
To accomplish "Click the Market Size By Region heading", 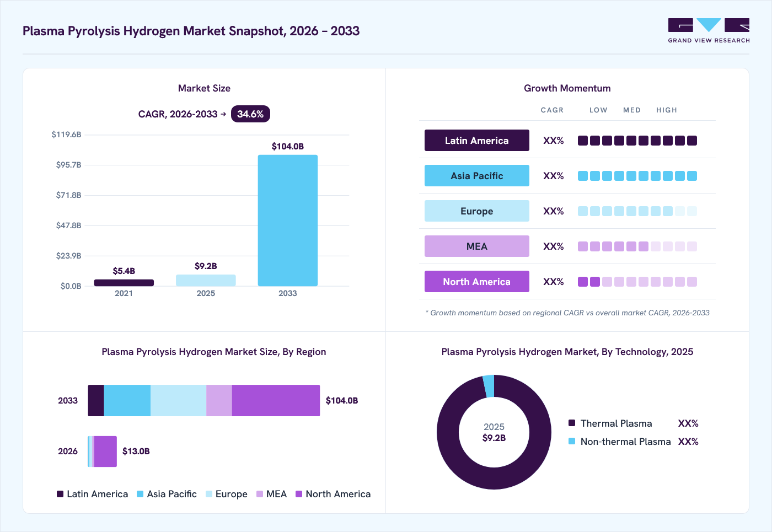I will tap(214, 352).
